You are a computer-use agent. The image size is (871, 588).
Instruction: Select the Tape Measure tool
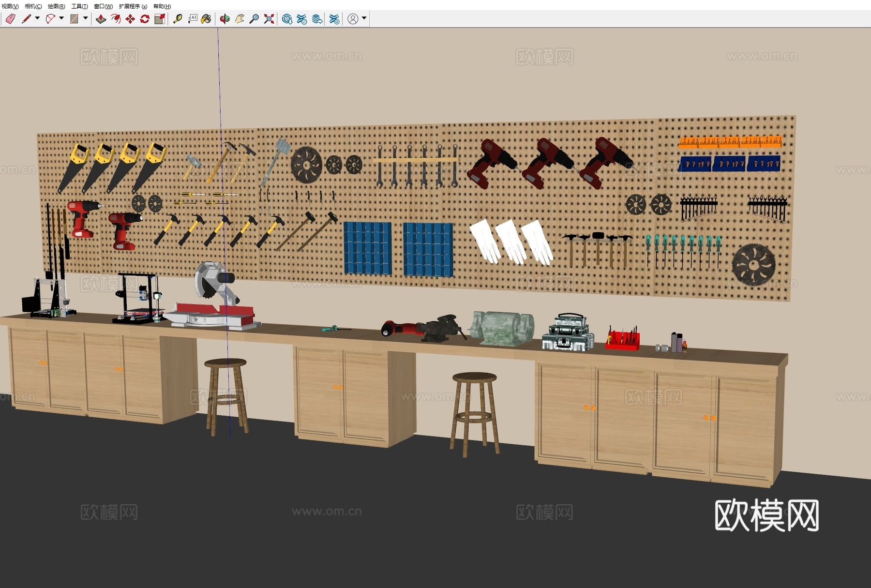tap(178, 19)
